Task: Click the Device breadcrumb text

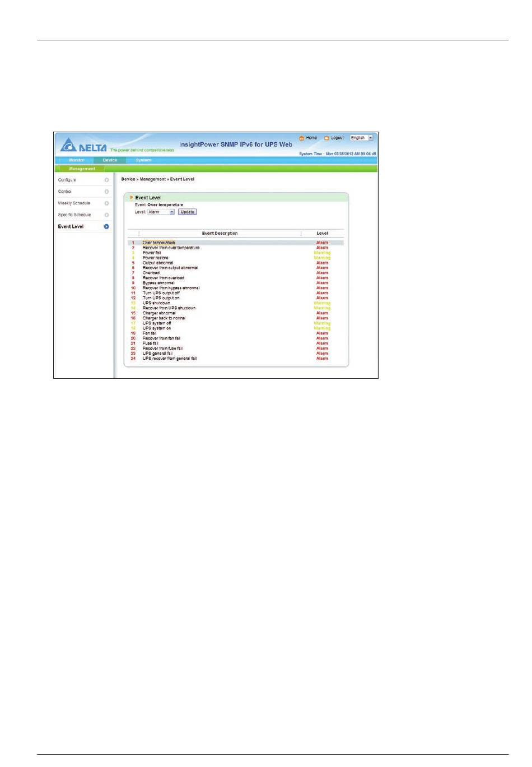Action: point(128,179)
